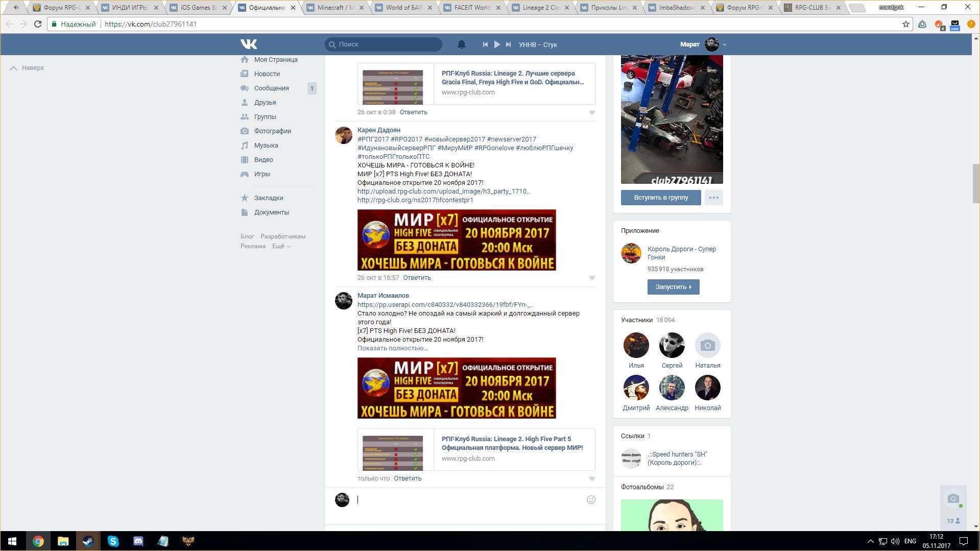Click Наверх to go to top
Viewport: 980px width, 551px height.
pyautogui.click(x=27, y=68)
